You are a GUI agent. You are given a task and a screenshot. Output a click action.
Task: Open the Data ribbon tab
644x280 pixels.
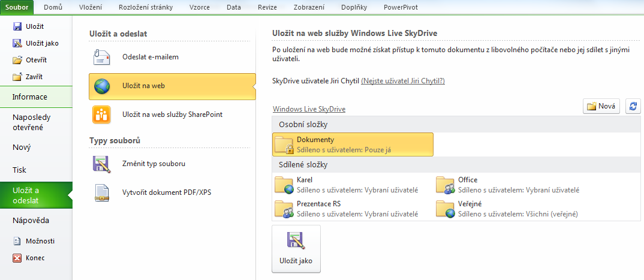pyautogui.click(x=234, y=7)
